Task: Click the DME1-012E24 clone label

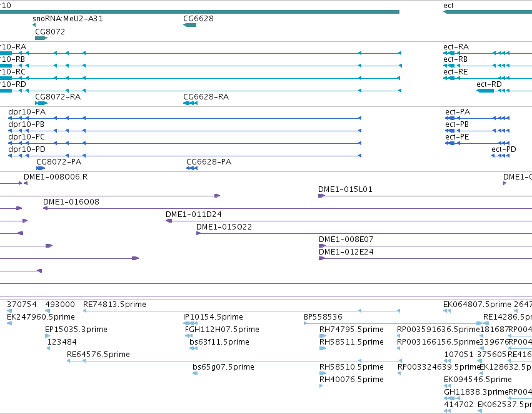Action: (x=346, y=252)
